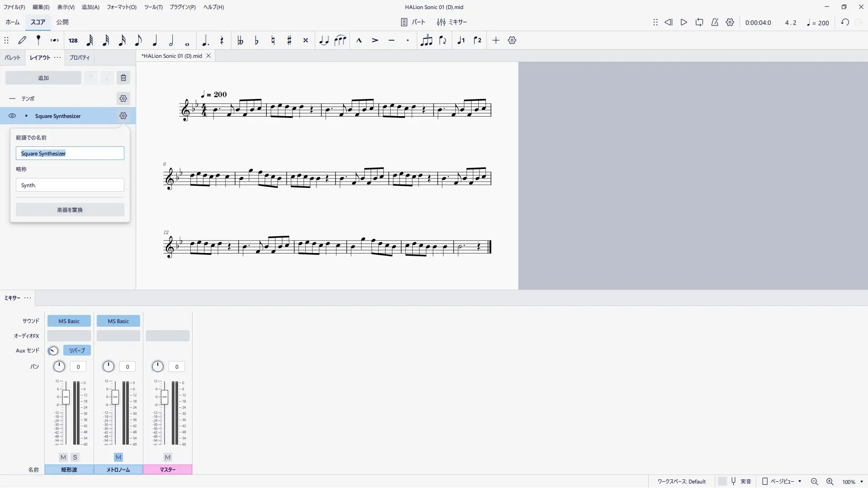This screenshot has width=868, height=488.
Task: Toggle the metronome icon in playback bar
Action: click(x=715, y=22)
